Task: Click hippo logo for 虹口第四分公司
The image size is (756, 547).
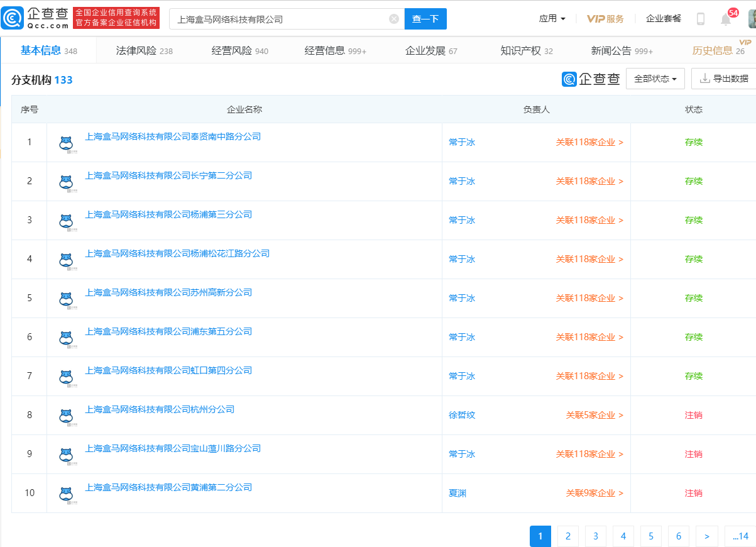Action: (x=66, y=377)
